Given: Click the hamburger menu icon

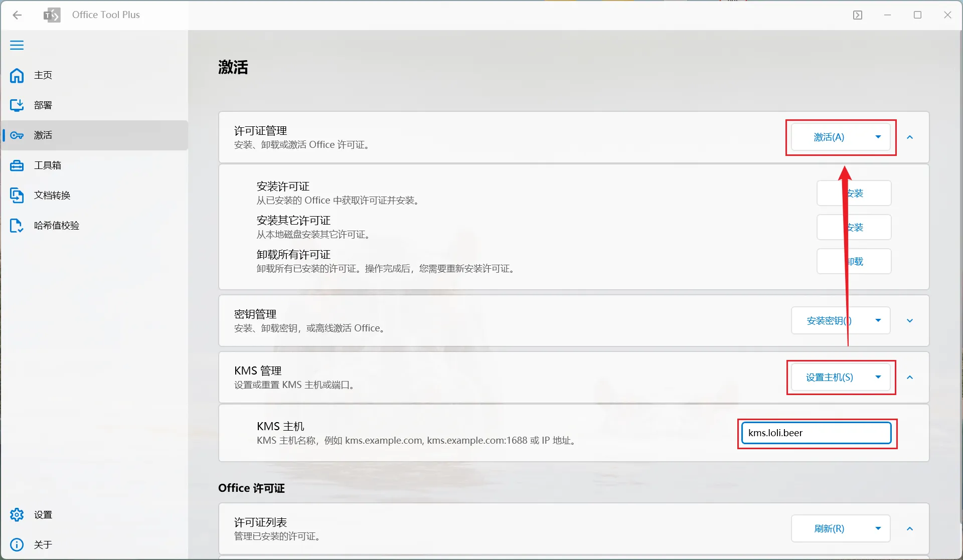Looking at the screenshot, I should point(17,45).
